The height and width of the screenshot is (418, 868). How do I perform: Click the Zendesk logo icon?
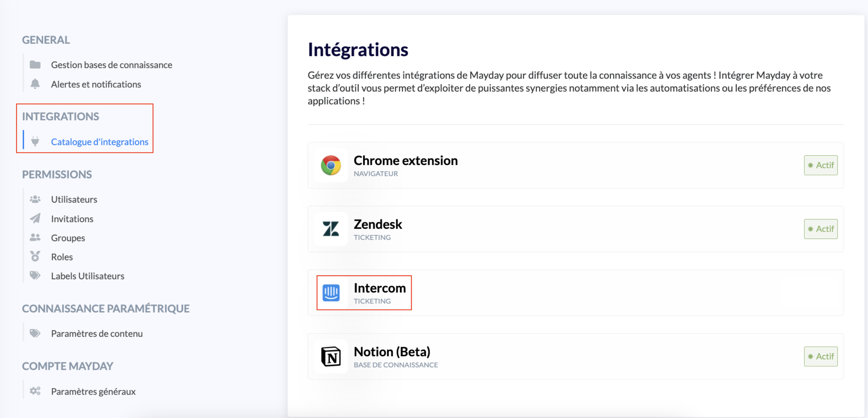tap(331, 229)
